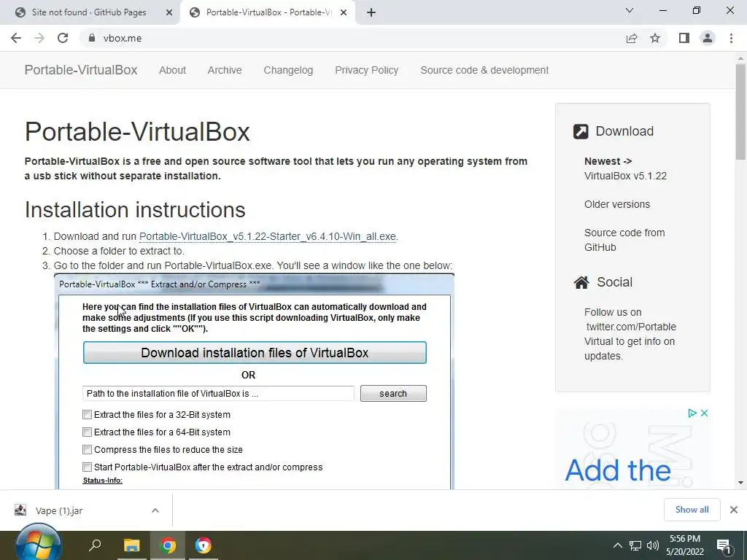Open a new browser tab
Viewport: 747px width, 560px height.
coord(371,12)
